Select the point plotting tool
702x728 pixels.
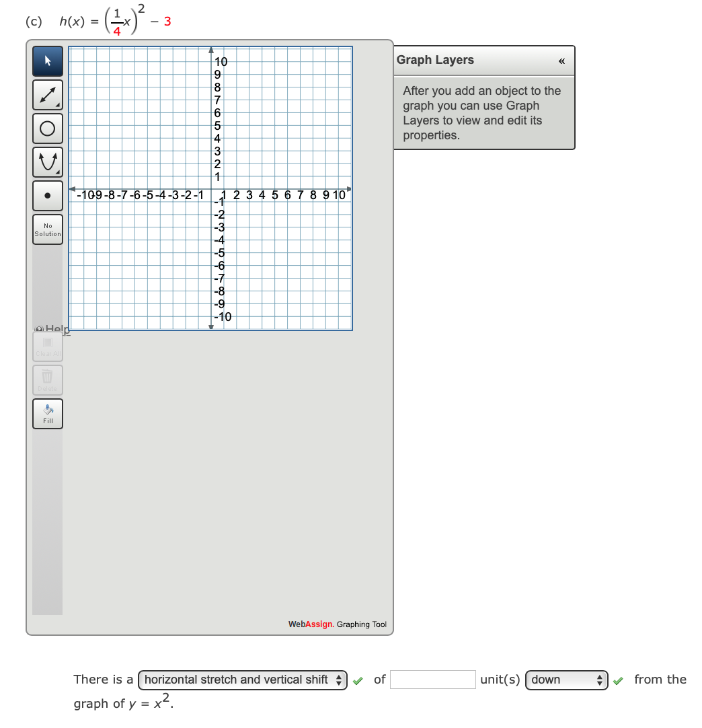(47, 196)
